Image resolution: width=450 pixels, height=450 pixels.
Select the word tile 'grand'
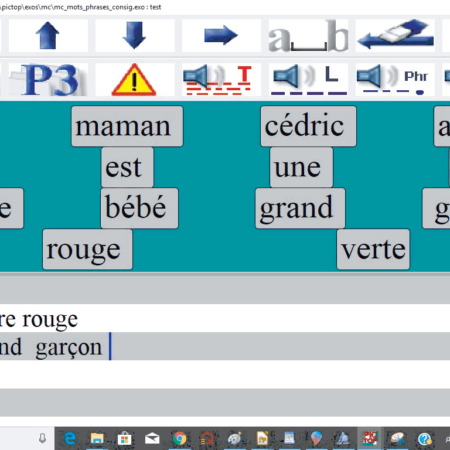(x=300, y=208)
